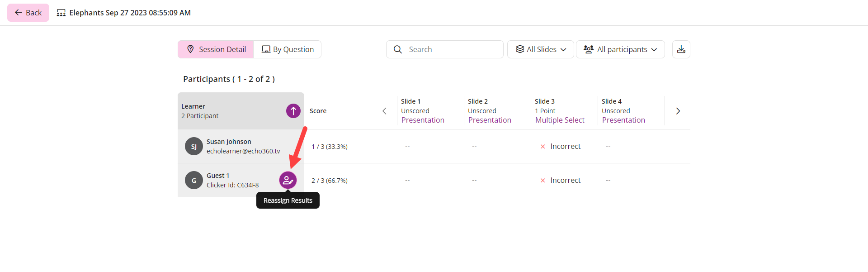The width and height of the screenshot is (868, 272).
Task: Open the Slide 4 Presentation link
Action: coord(623,120)
